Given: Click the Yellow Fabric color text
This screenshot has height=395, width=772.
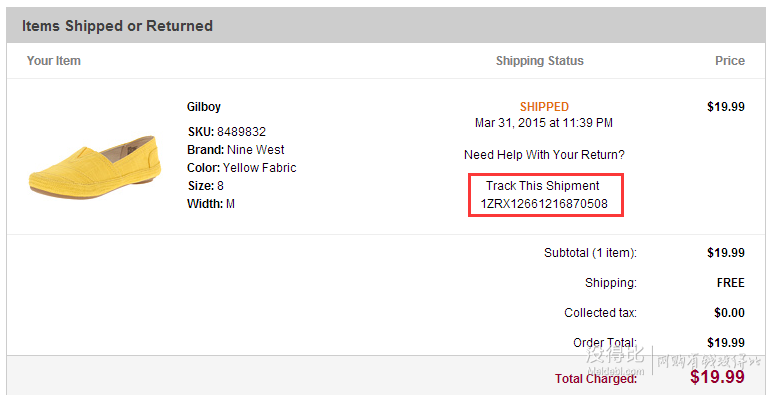Looking at the screenshot, I should 259,168.
